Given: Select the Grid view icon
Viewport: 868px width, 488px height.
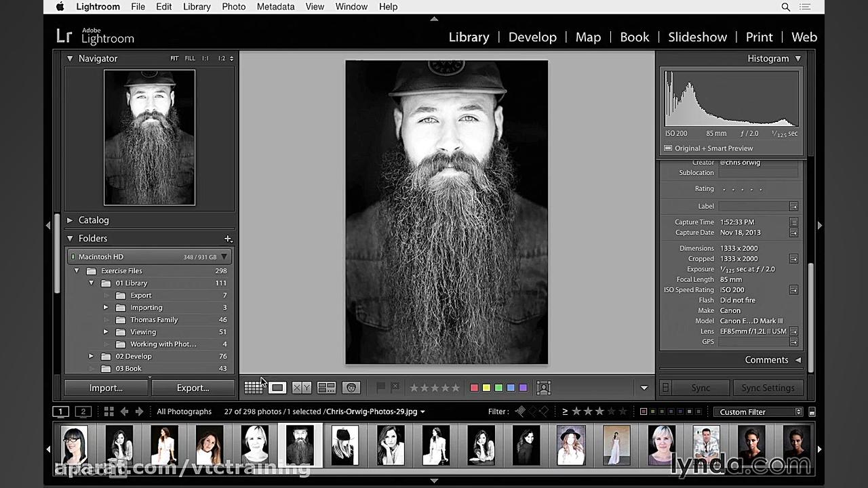Looking at the screenshot, I should pos(253,387).
